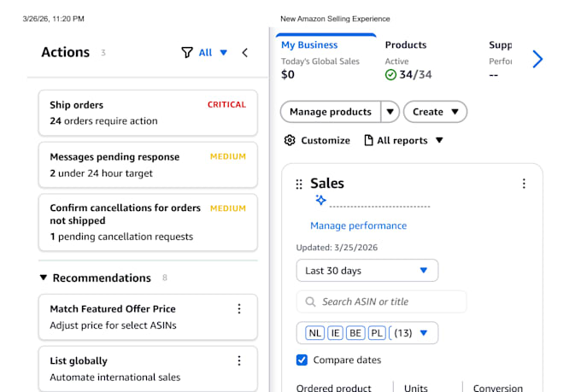Screen dimensions: 581x392
Task: Open the Sales card three-dot menu
Action: click(524, 184)
